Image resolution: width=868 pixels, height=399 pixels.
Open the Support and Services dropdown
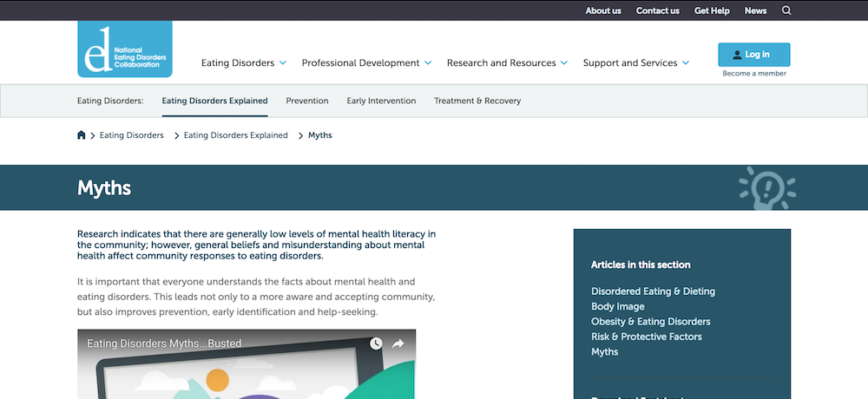tap(635, 63)
